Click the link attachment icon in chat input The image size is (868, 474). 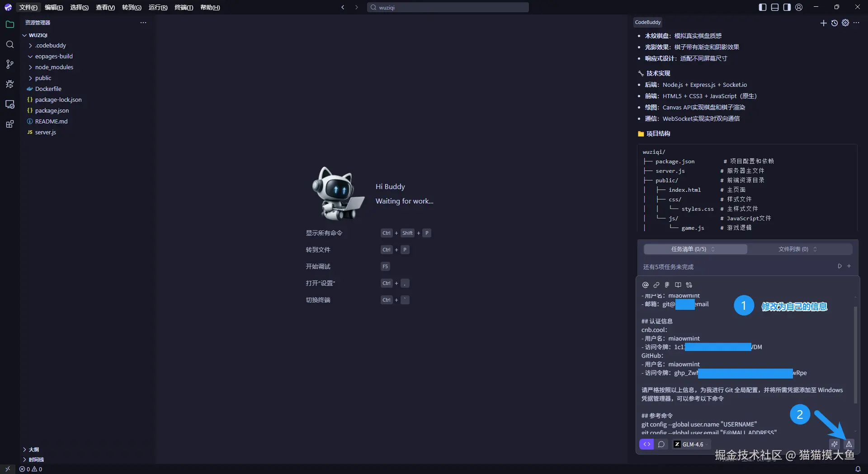pos(656,285)
